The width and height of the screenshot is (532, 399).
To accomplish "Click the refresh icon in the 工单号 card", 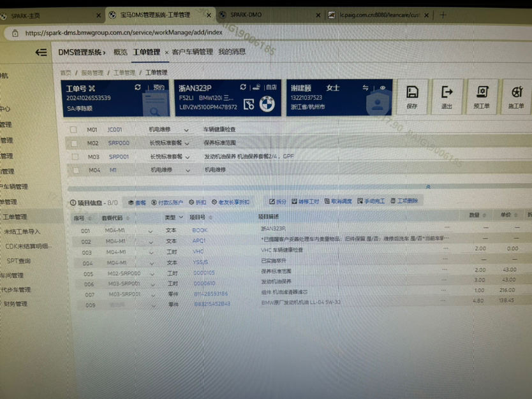I will pyautogui.click(x=137, y=87).
